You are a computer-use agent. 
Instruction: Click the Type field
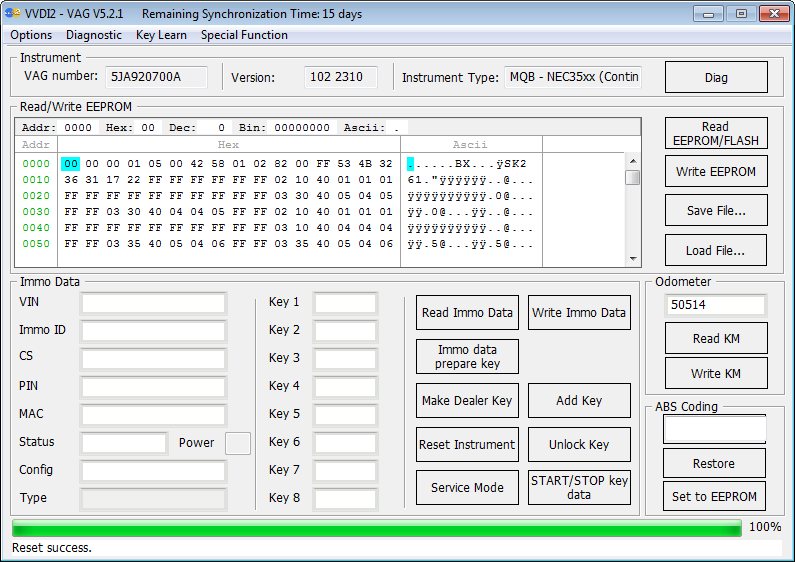coord(153,499)
